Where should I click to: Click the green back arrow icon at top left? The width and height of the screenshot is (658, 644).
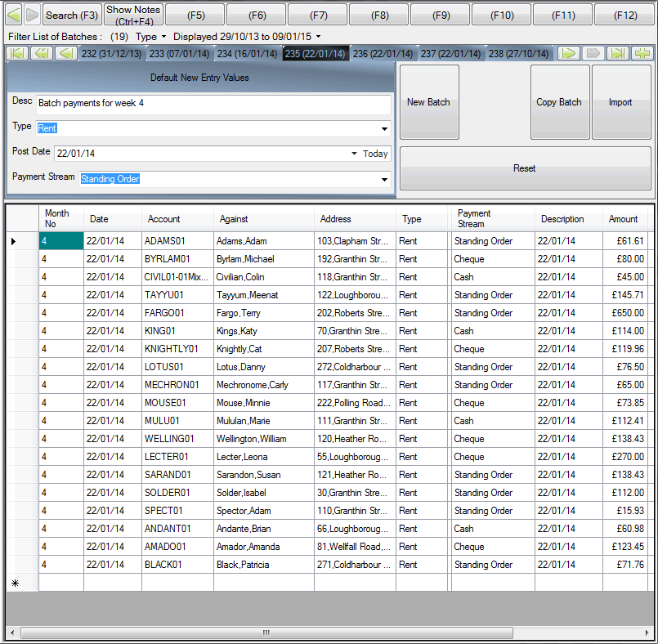click(13, 15)
